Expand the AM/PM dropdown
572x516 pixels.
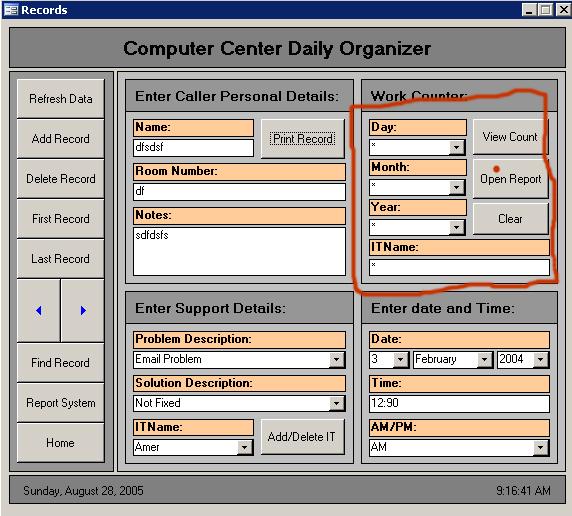pyautogui.click(x=541, y=447)
